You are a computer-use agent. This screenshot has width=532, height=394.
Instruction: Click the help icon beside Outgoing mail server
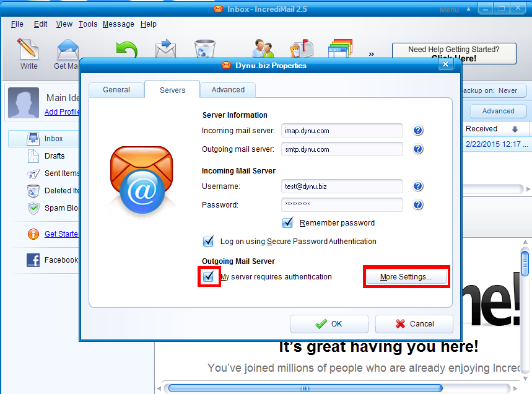click(418, 149)
